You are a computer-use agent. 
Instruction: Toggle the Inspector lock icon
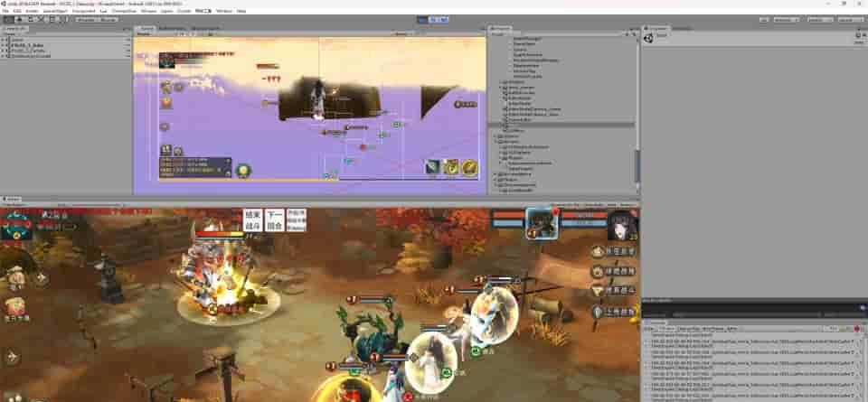pyautogui.click(x=857, y=34)
